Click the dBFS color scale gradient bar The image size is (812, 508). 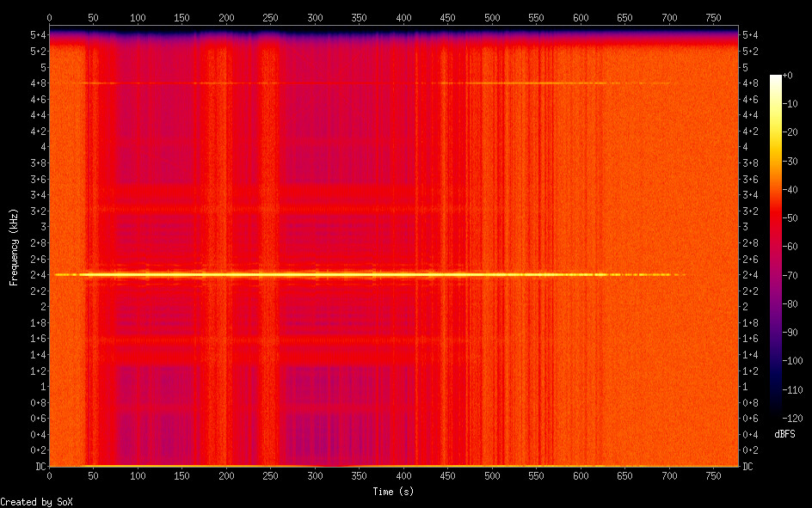(x=775, y=248)
